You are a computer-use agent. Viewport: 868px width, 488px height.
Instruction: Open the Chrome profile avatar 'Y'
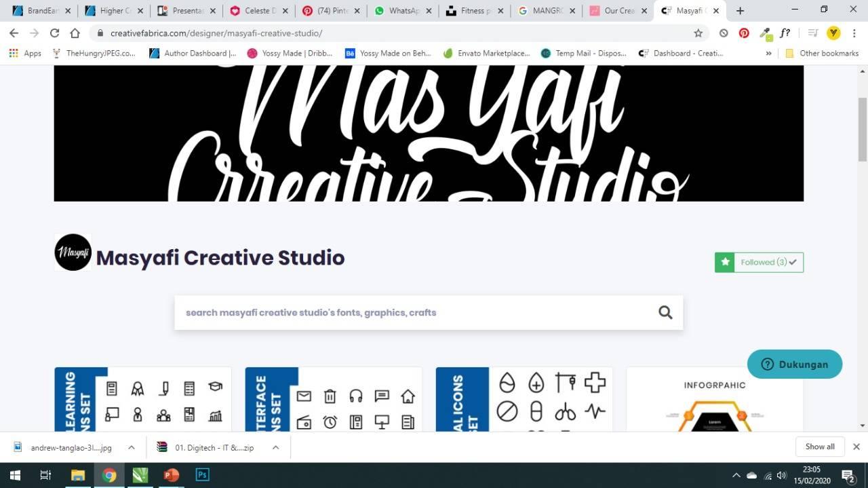pos(833,33)
